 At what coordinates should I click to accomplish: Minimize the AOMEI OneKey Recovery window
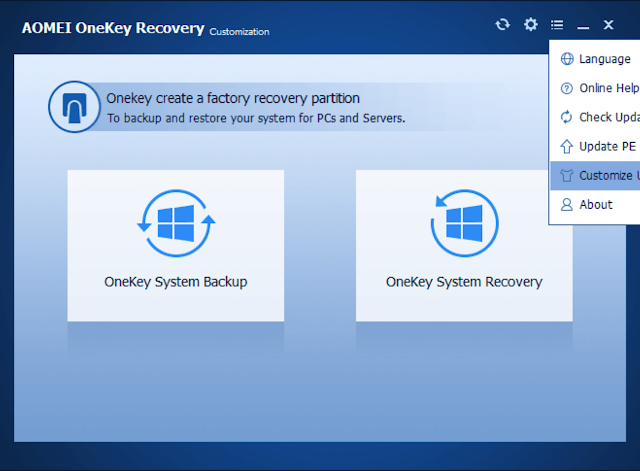point(583,28)
